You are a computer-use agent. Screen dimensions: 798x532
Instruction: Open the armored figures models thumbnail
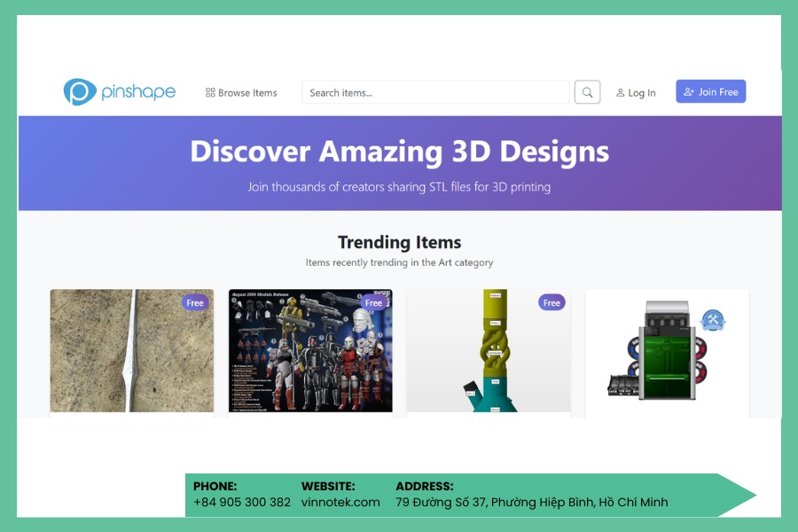click(310, 351)
